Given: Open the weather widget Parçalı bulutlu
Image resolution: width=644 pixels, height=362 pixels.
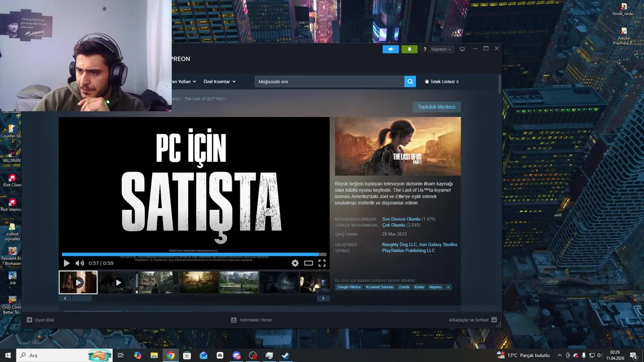Looking at the screenshot, I should click(523, 355).
